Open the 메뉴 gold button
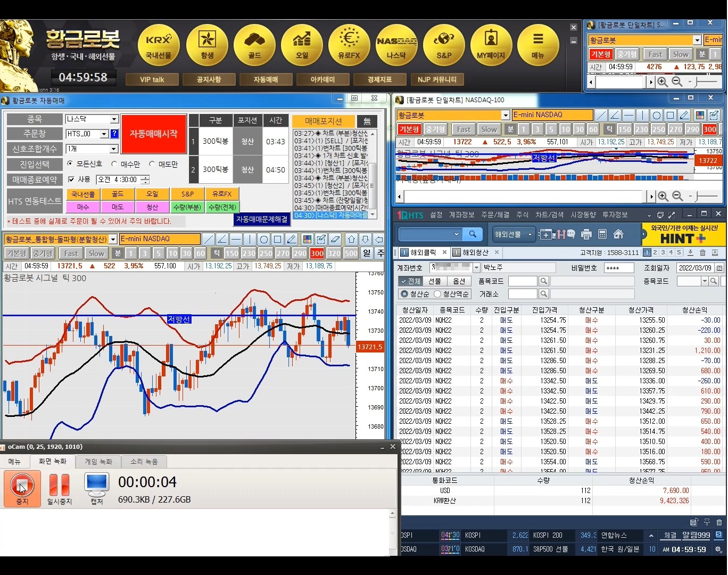728x575 pixels. pyautogui.click(x=538, y=46)
